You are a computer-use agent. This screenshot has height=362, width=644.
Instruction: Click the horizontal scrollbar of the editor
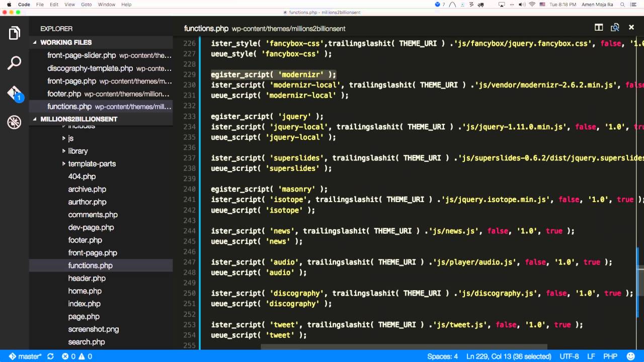click(x=404, y=347)
